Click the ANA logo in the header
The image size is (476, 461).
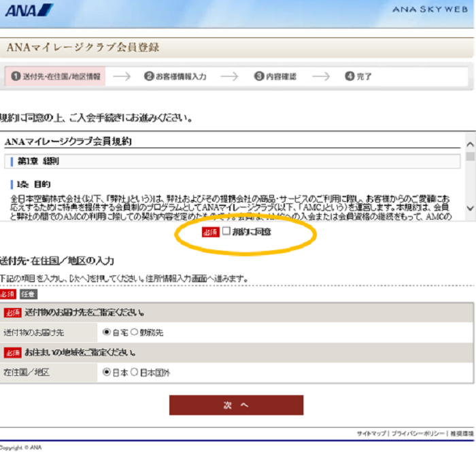pyautogui.click(x=29, y=10)
